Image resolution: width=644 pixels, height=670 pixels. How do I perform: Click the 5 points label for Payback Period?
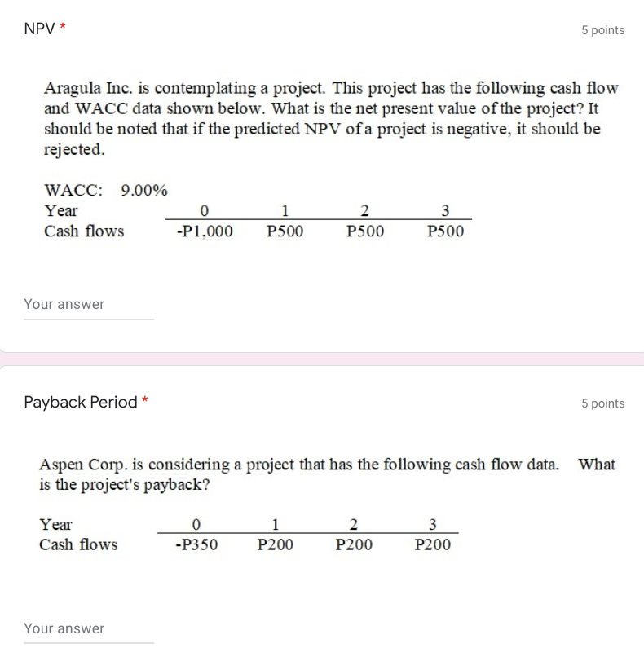(x=604, y=403)
